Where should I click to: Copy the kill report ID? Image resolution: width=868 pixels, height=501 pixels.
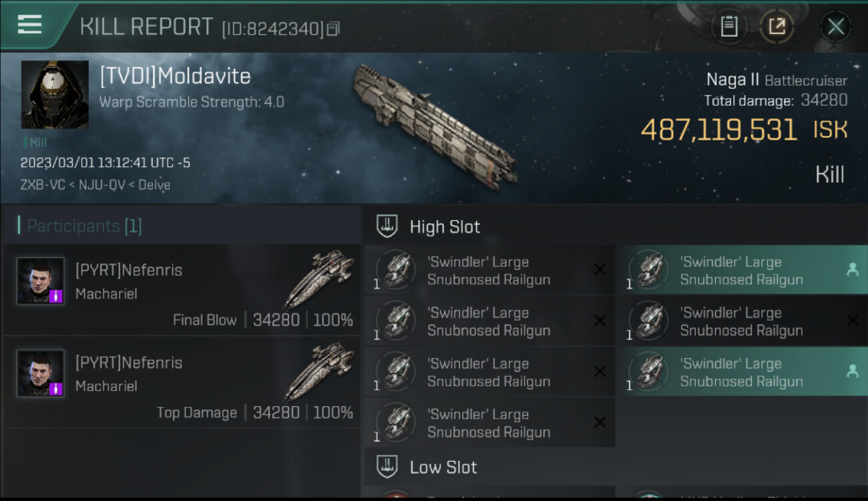[x=333, y=29]
